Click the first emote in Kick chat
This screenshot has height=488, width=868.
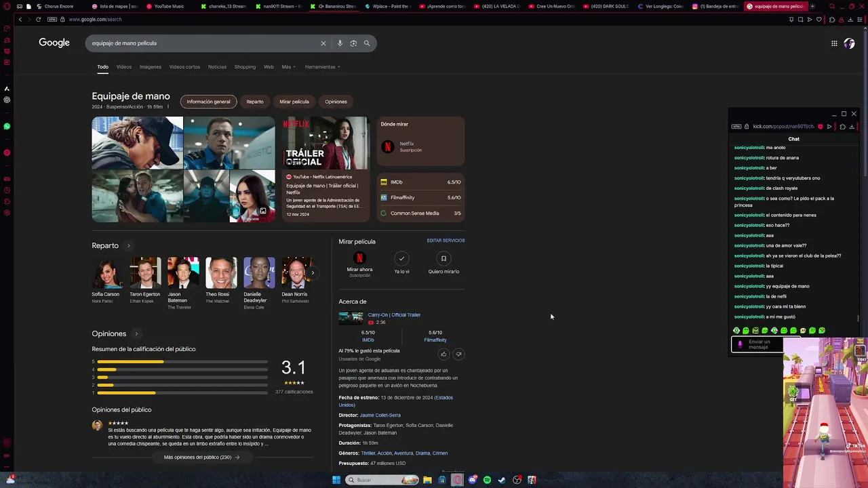tap(736, 331)
